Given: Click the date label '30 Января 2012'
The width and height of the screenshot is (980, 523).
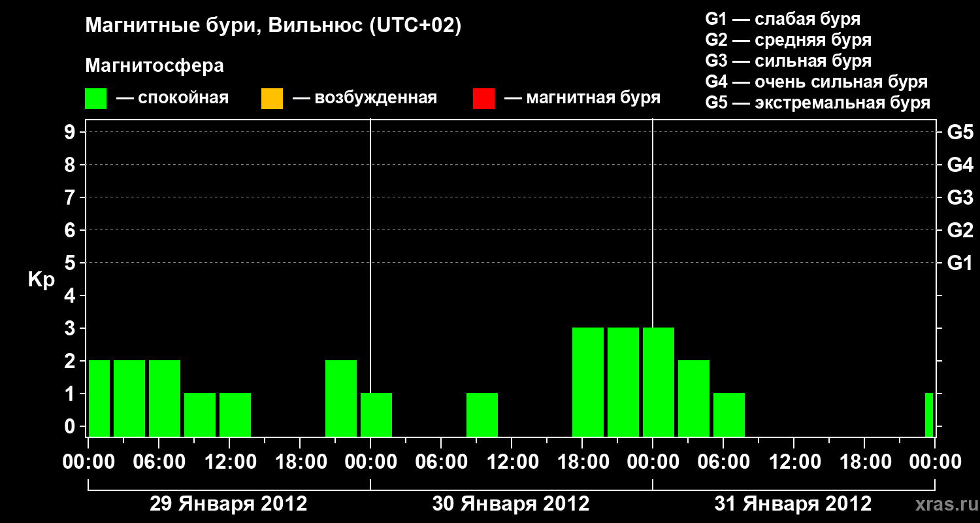Looking at the screenshot, I should pos(511,504).
